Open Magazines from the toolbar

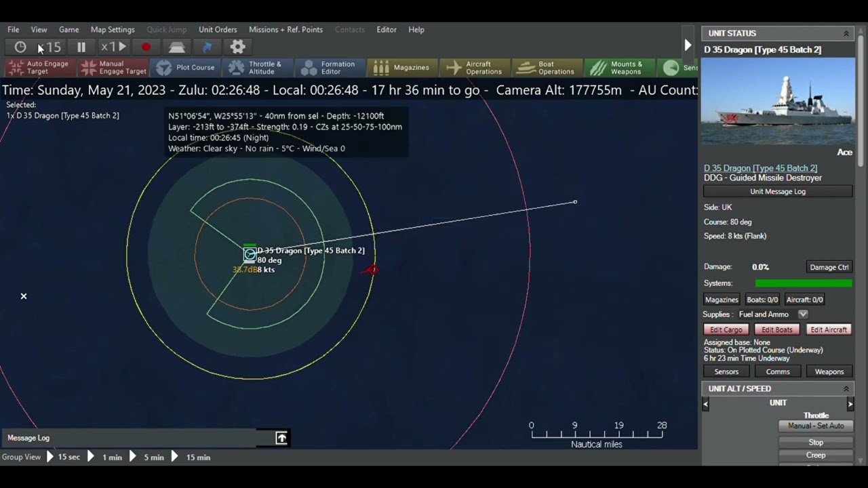403,67
